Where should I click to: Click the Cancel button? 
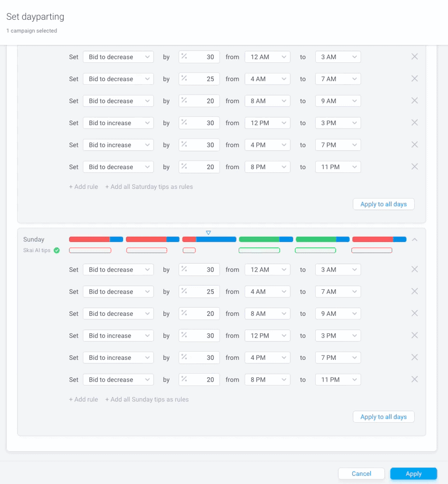pos(361,473)
